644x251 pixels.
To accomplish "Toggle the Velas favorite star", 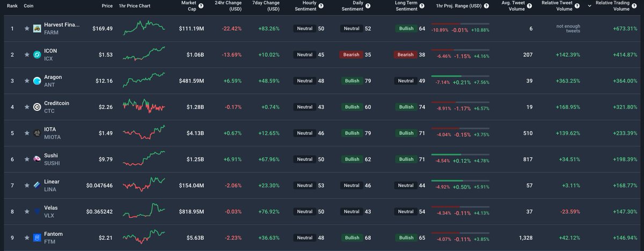I will pos(26,211).
